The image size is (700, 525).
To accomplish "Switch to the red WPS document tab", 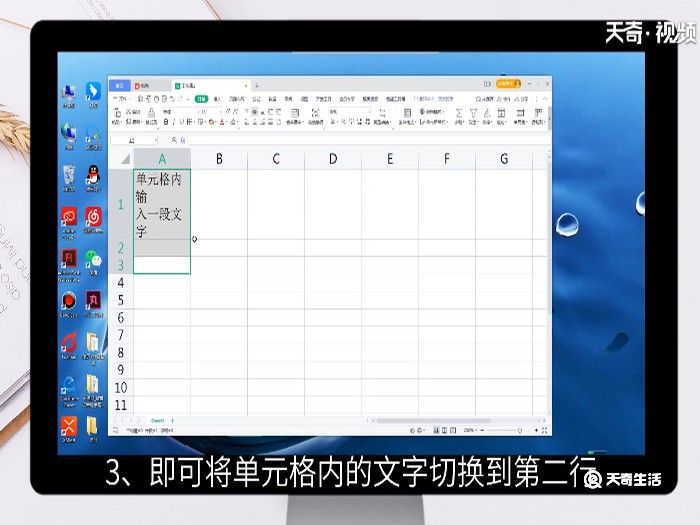I will click(150, 86).
